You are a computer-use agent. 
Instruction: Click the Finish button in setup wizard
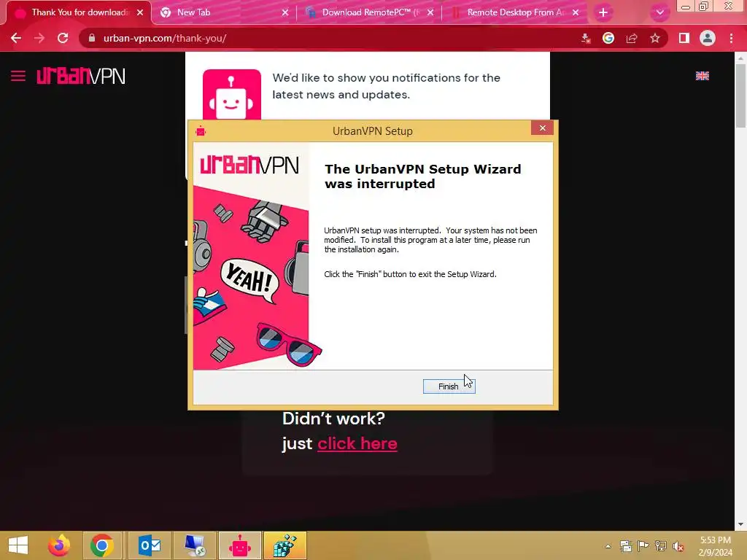[449, 386]
